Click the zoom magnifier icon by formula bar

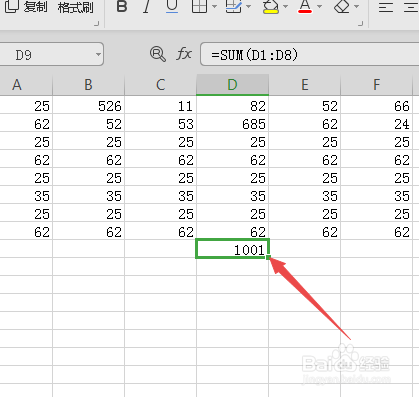158,54
